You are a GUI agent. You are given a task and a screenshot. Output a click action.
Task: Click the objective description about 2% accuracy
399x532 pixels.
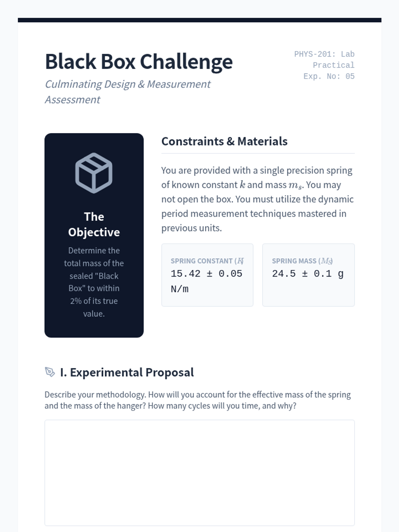click(x=94, y=282)
